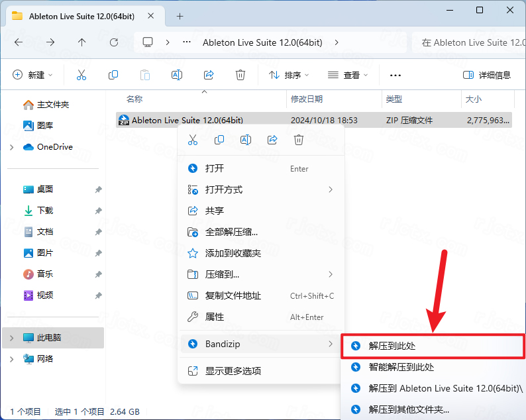Click the 修改日期 column header
526x420 pixels.
point(307,99)
